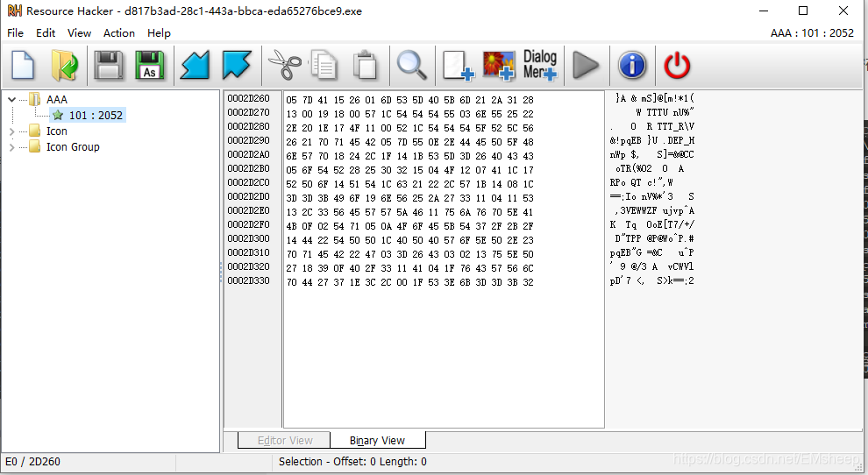Image resolution: width=868 pixels, height=475 pixels.
Task: Paste using the clipboard icon
Action: pos(365,66)
